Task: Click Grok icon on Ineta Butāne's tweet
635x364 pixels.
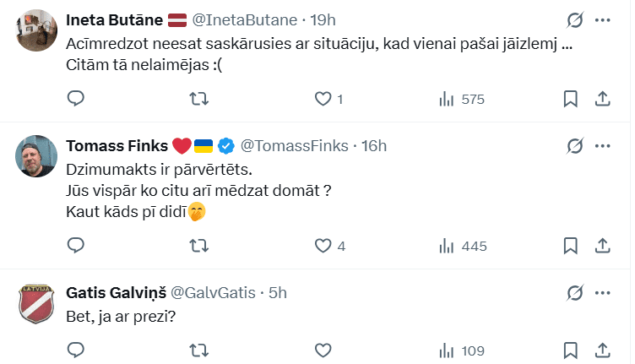Action: (574, 19)
